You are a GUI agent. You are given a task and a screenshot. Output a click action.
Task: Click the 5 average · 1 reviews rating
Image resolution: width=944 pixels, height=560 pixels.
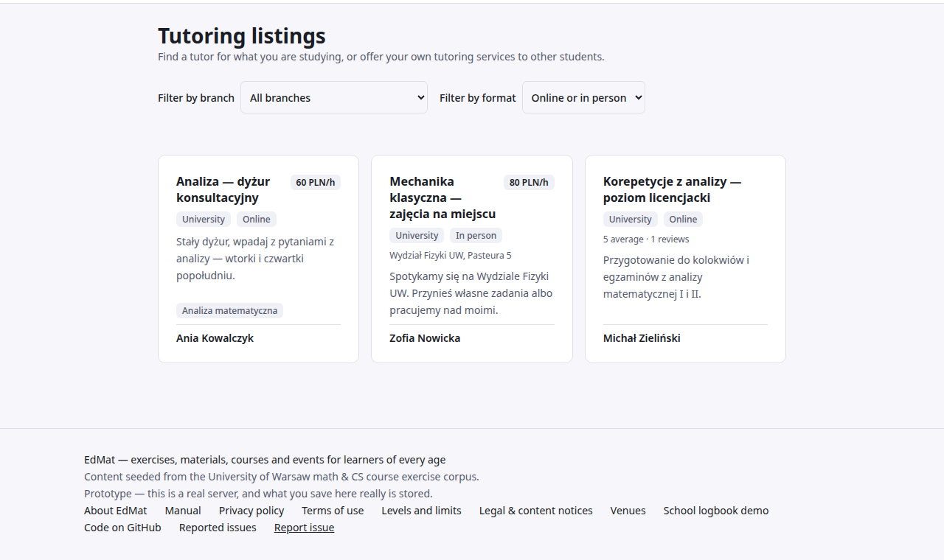coord(646,239)
